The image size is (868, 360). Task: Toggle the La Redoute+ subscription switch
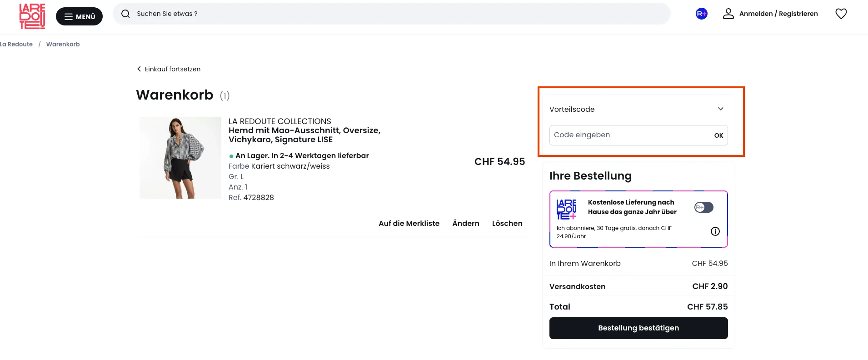[x=704, y=207]
